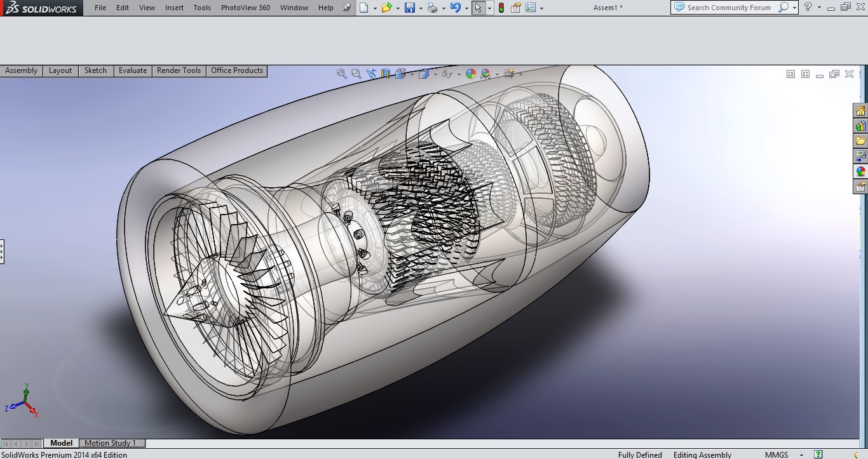Activate the Section View tool

click(386, 74)
